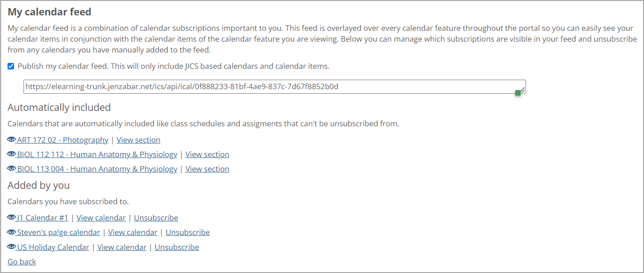Viewport: 644px width, 273px height.
Task: Toggle eye icon for ART 172 02 Photography
Action: tap(12, 140)
